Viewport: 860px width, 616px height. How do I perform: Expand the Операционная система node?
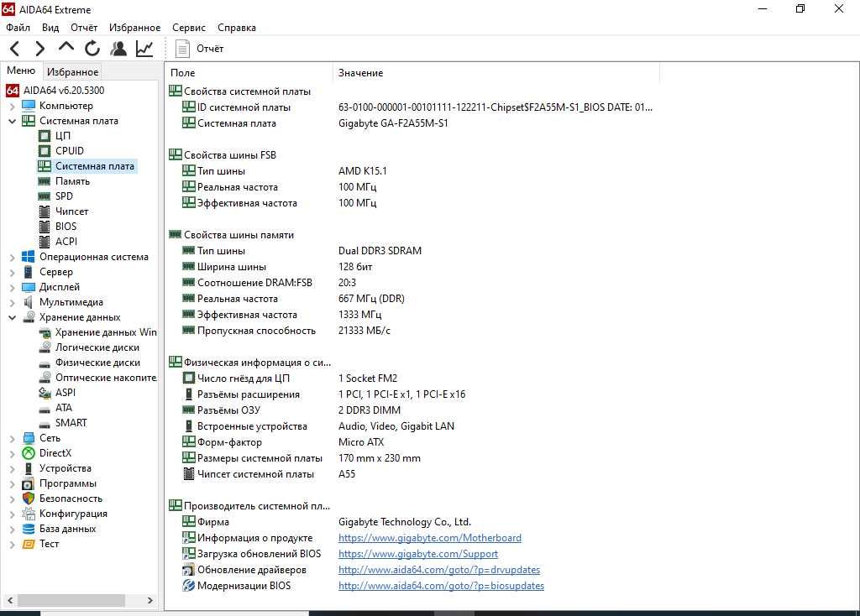click(12, 257)
